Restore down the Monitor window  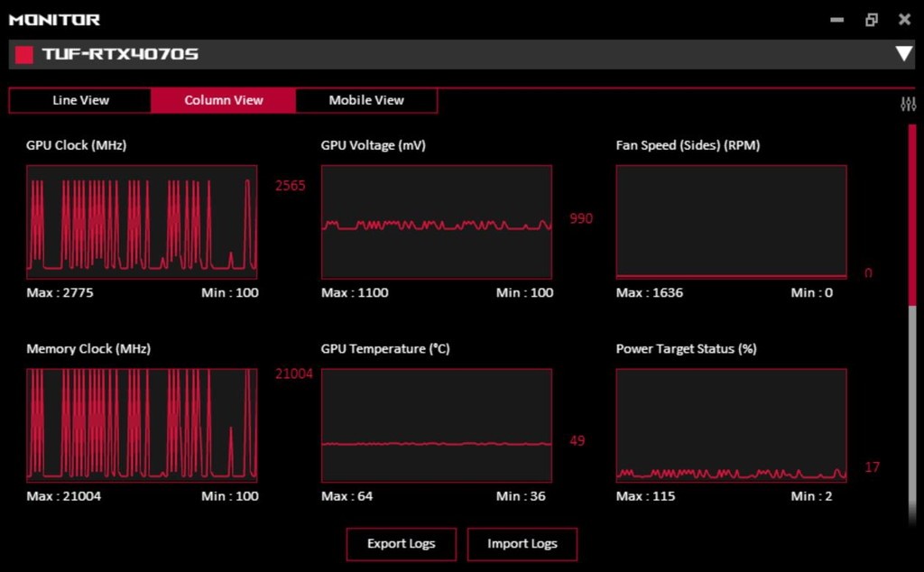pos(872,20)
